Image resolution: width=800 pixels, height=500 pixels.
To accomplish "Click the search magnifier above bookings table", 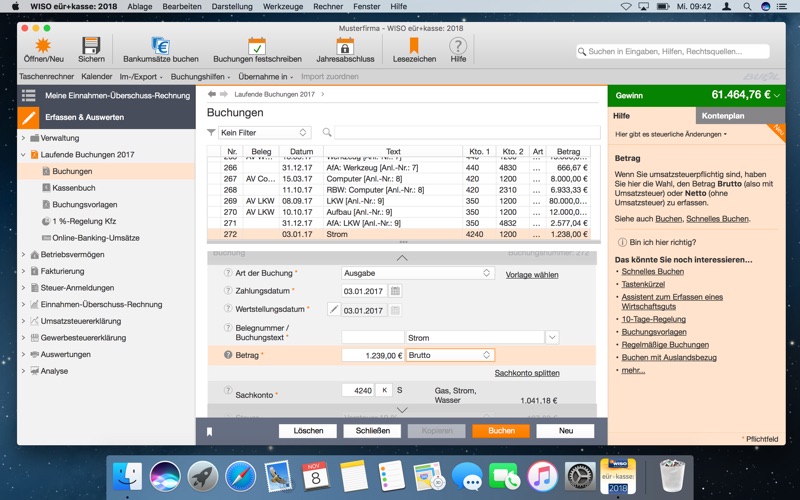I will click(x=327, y=133).
